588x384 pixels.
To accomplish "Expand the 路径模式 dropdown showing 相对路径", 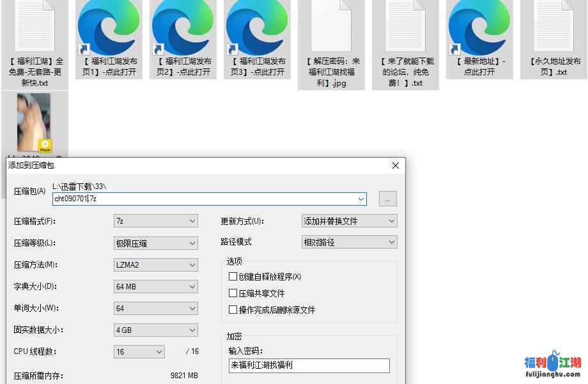I will click(349, 243).
